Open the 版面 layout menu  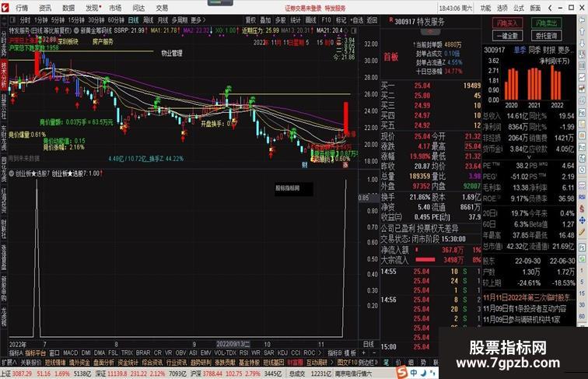(x=535, y=8)
